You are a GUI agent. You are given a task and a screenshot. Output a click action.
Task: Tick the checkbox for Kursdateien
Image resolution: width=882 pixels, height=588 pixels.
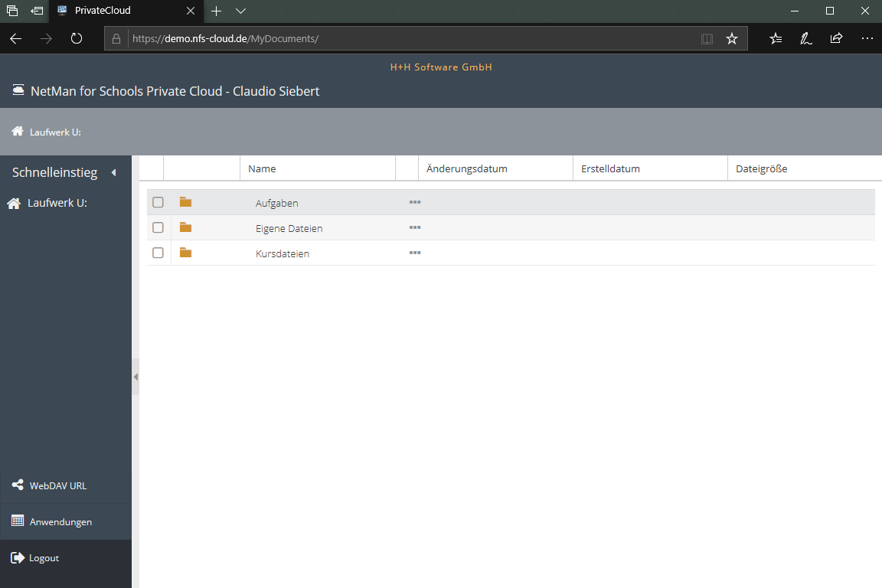point(158,253)
